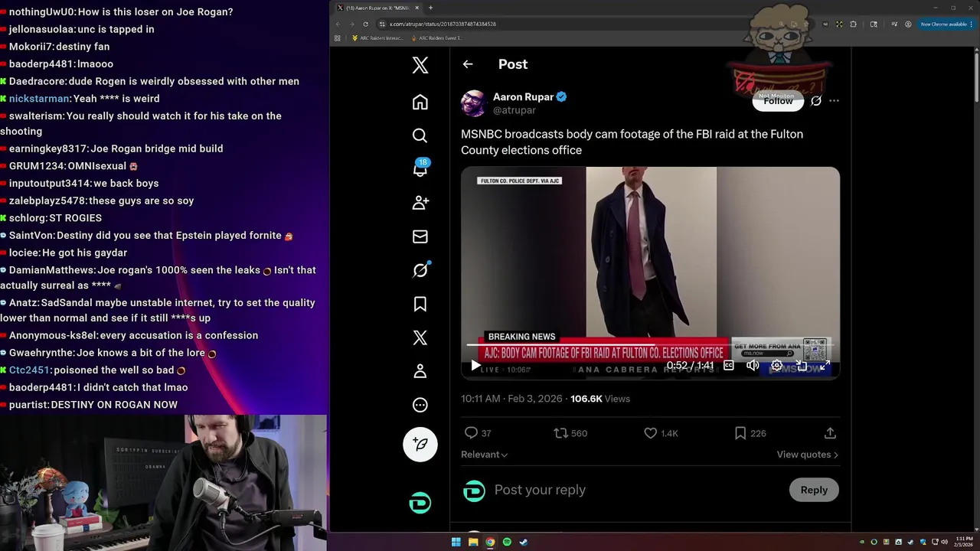Open Steam from the taskbar
This screenshot has height=551, width=980.
click(524, 542)
